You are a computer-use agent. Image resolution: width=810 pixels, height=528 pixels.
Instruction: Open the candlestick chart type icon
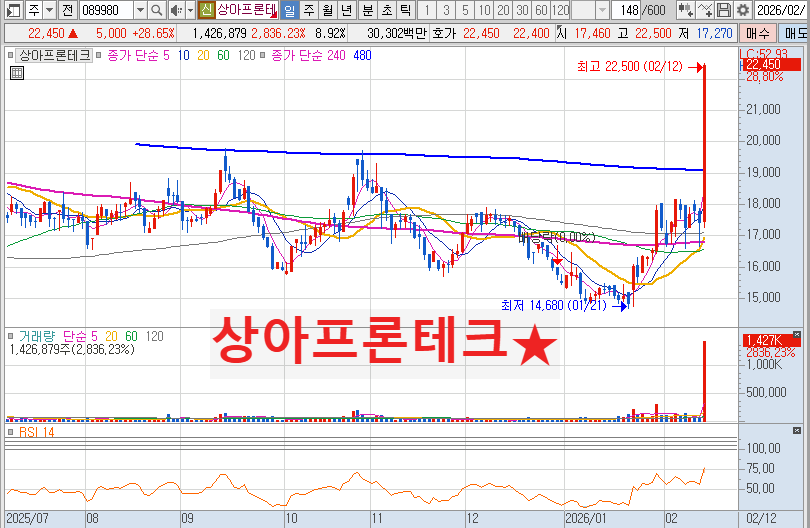pos(686,10)
